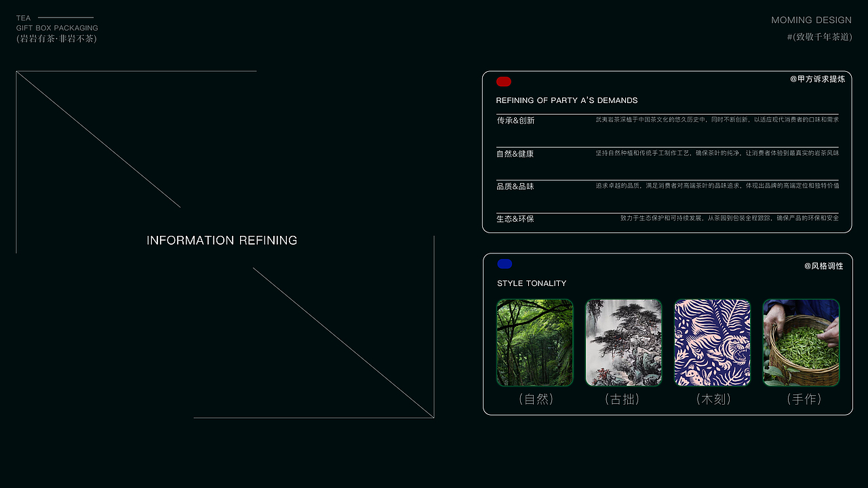Click the INFORMATION REFINING title

pos(222,240)
